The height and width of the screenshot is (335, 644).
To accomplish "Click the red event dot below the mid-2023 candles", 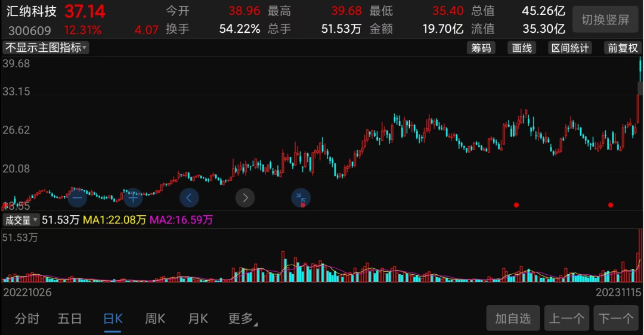I will pos(516,205).
